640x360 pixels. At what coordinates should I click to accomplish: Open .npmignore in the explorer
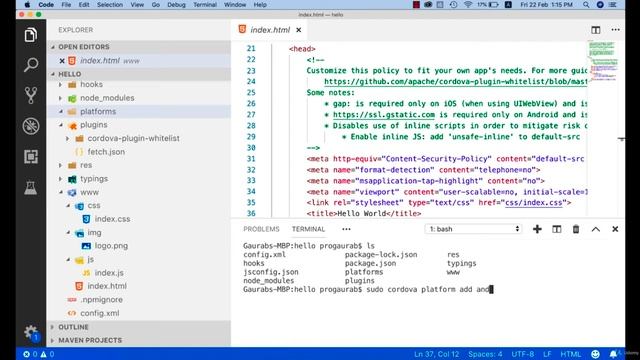(x=101, y=300)
